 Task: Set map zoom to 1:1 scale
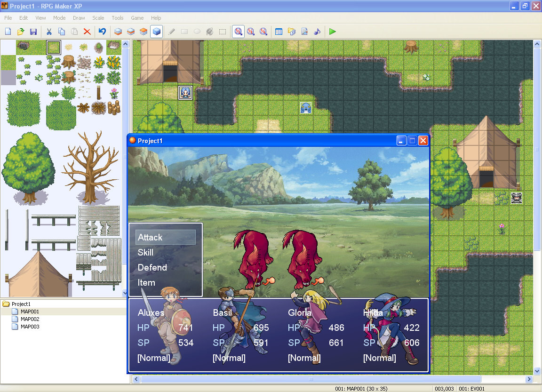tap(238, 32)
